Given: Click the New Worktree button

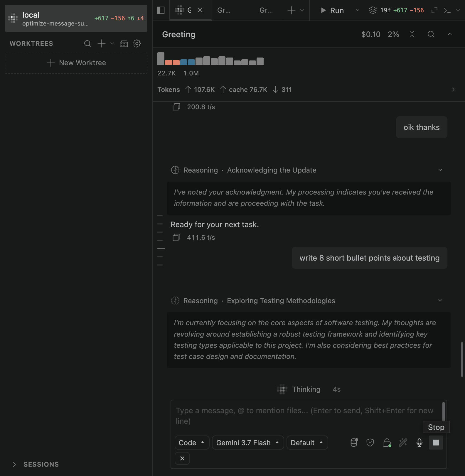Looking at the screenshot, I should (x=76, y=63).
